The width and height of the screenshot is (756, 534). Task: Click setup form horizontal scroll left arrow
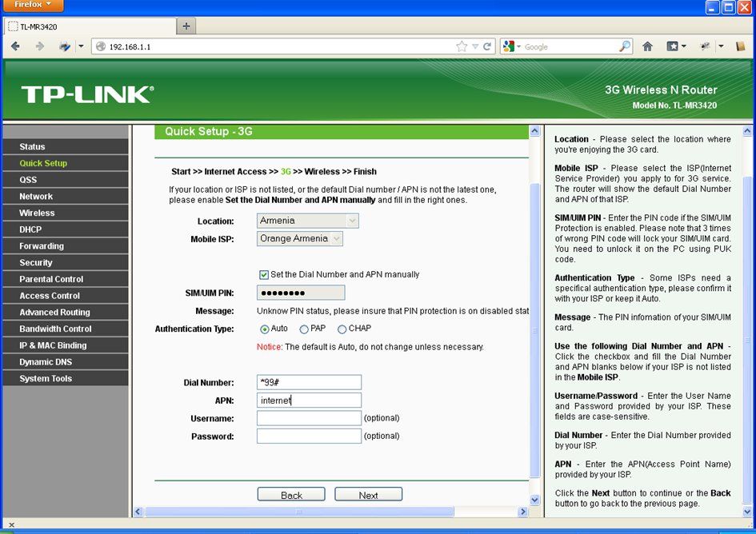[x=138, y=512]
